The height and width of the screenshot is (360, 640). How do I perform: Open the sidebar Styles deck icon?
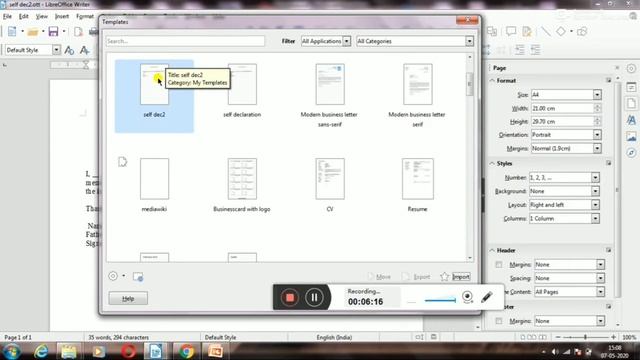coord(631,120)
